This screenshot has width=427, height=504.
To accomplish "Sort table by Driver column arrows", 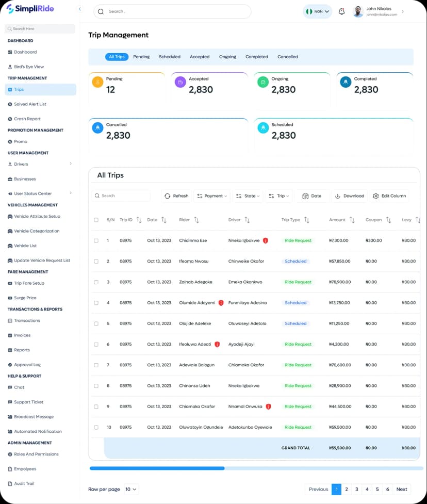I will (247, 220).
